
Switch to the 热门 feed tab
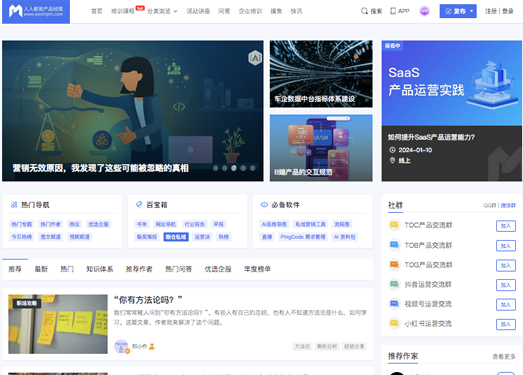[67, 269]
